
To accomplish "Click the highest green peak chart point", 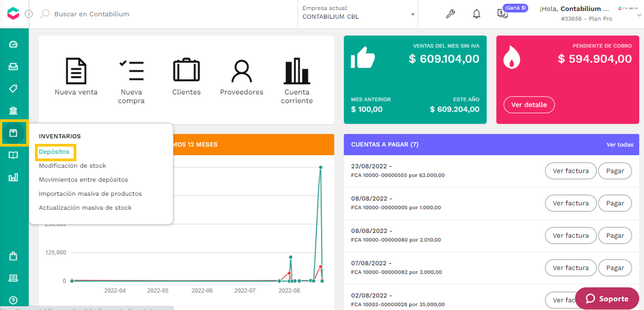I will point(320,167).
